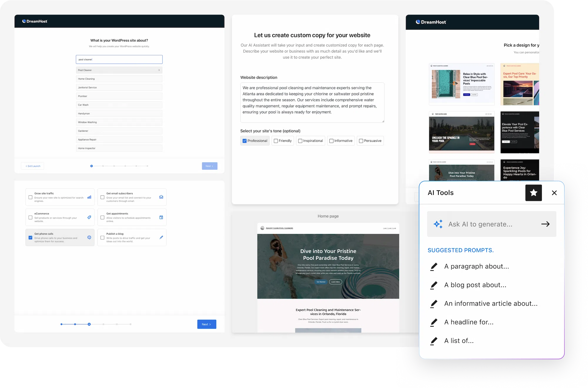Click the arrow submit icon in Ask AI field

[x=546, y=224]
